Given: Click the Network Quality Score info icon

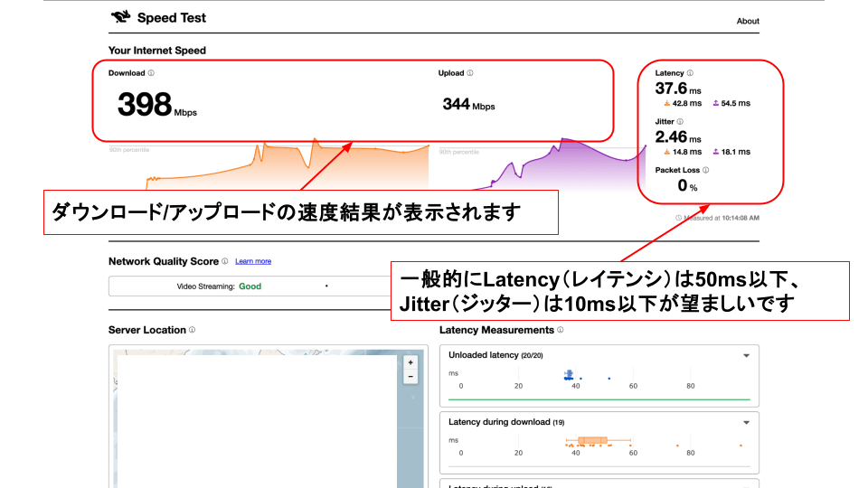Looking at the screenshot, I should (x=224, y=261).
